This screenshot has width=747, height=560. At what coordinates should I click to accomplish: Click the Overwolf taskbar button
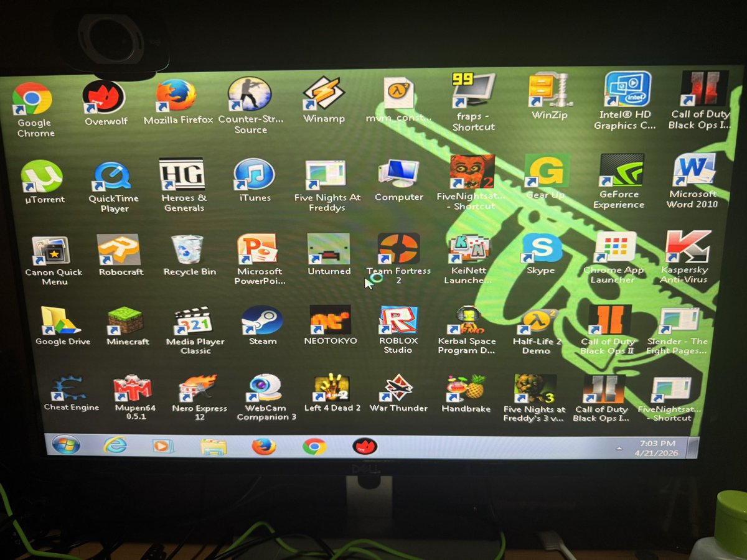[x=365, y=447]
